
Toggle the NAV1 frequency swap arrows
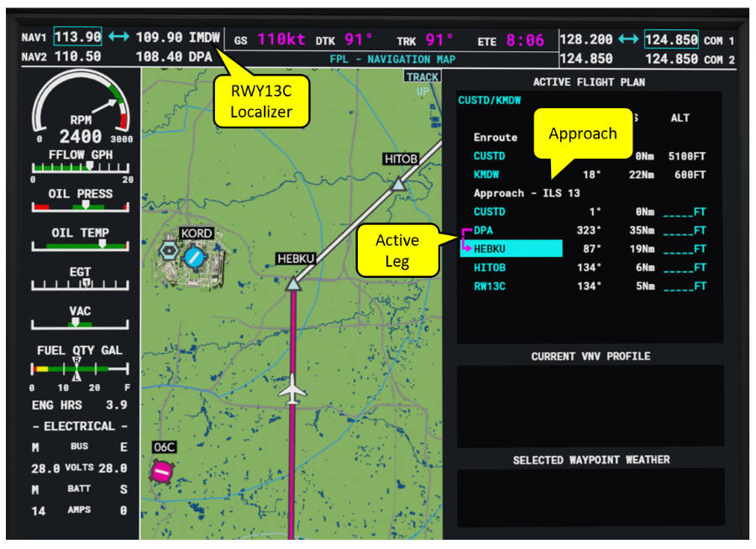(x=119, y=37)
